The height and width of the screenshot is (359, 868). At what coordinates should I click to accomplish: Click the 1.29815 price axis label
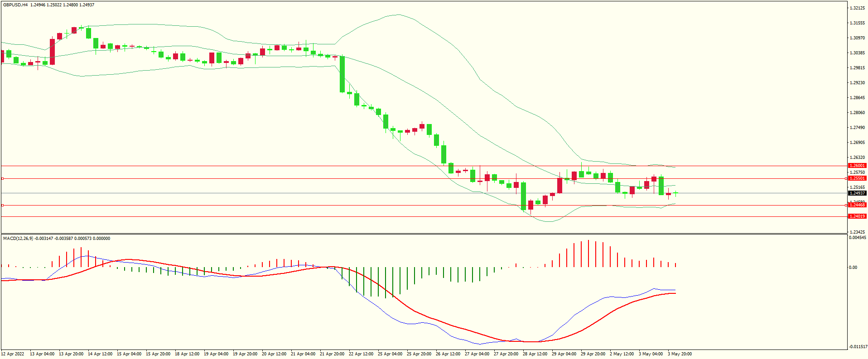tap(857, 68)
